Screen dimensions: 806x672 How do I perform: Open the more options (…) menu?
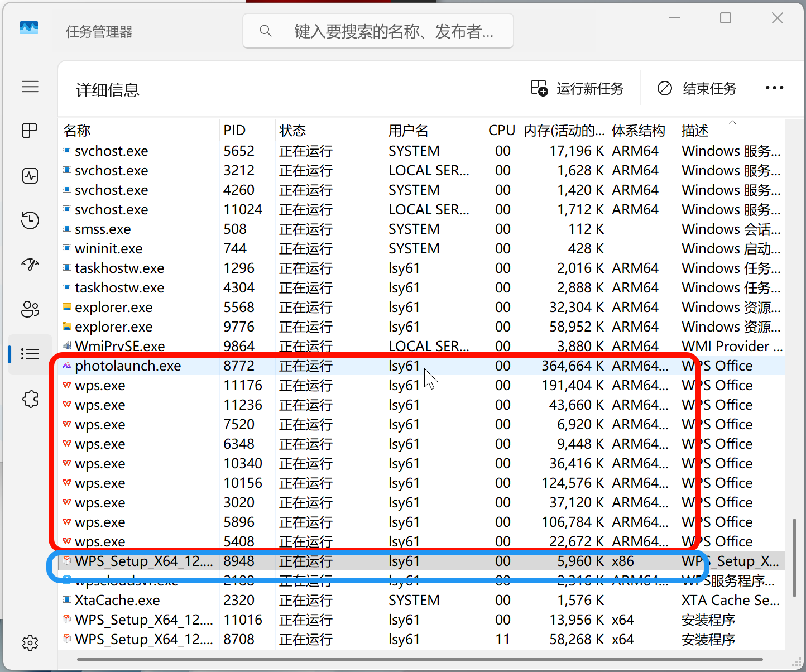tap(774, 88)
